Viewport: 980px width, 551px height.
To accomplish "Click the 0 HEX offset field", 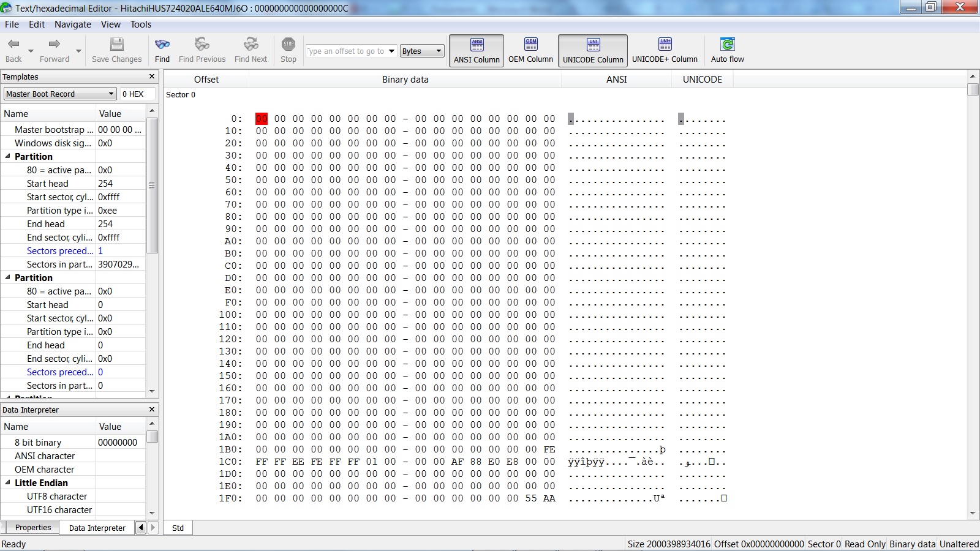I will pyautogui.click(x=138, y=94).
